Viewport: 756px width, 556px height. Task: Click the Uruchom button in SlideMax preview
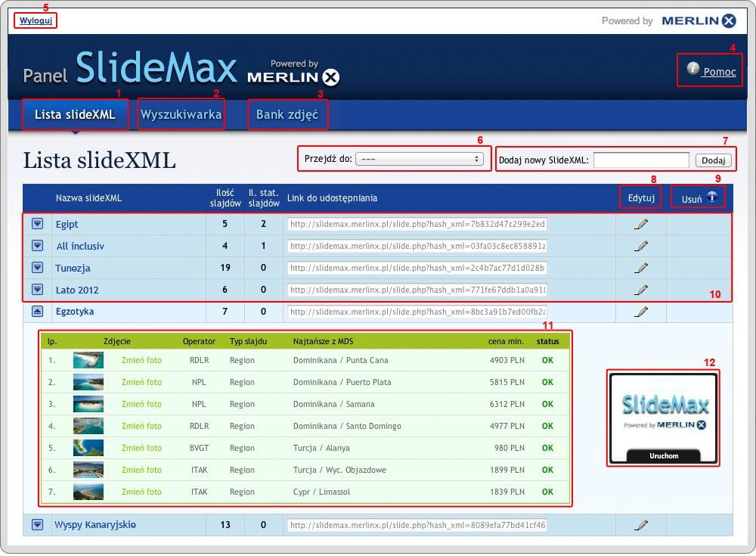[664, 455]
